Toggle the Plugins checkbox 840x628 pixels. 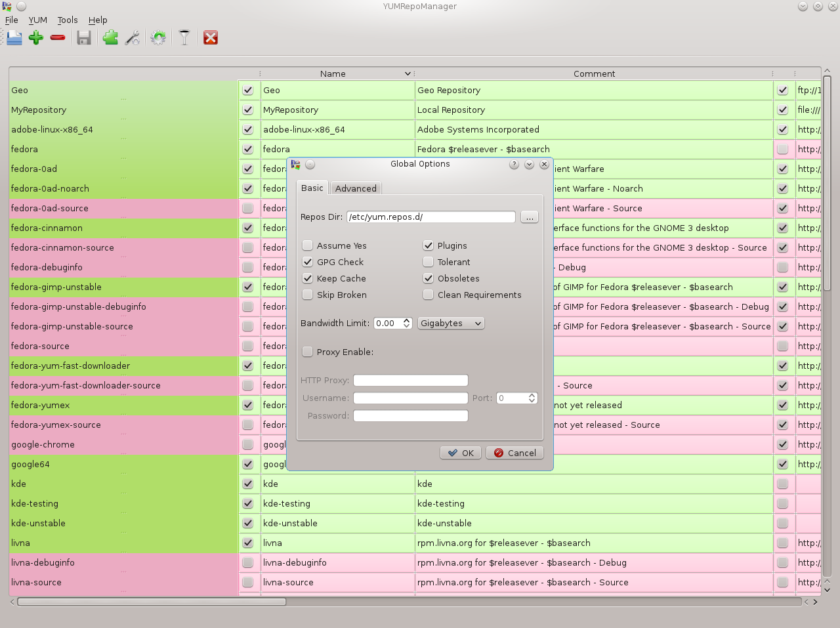[x=428, y=245]
